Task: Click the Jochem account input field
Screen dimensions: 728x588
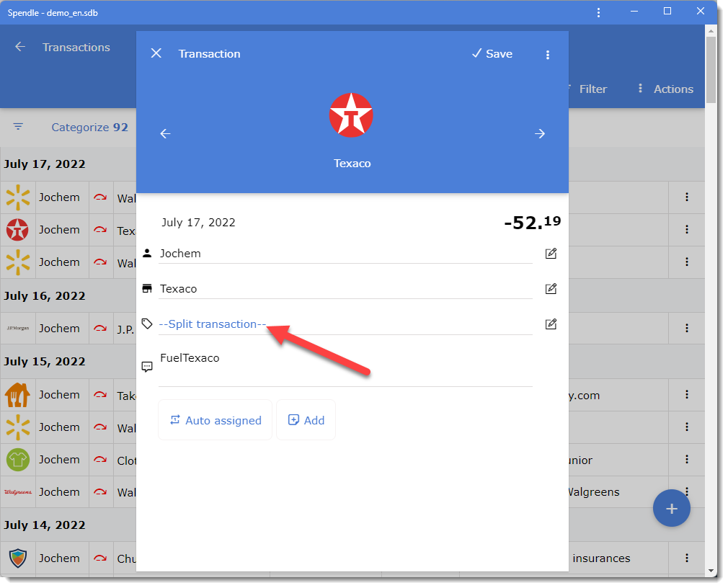Action: point(345,254)
